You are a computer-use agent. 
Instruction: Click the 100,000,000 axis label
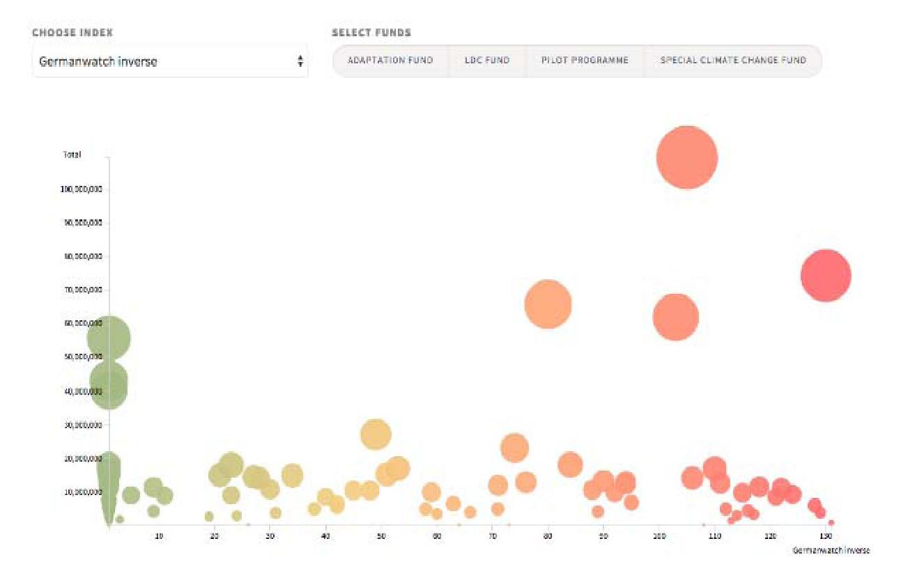pyautogui.click(x=83, y=189)
